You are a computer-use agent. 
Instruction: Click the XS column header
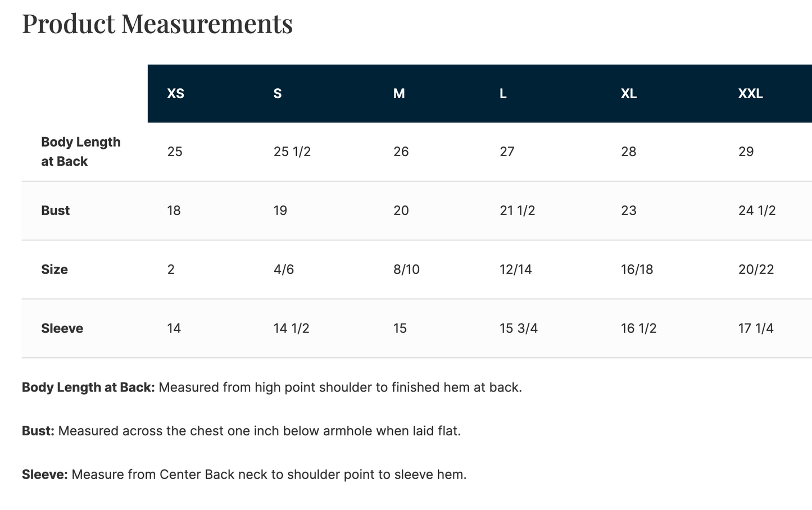point(175,94)
